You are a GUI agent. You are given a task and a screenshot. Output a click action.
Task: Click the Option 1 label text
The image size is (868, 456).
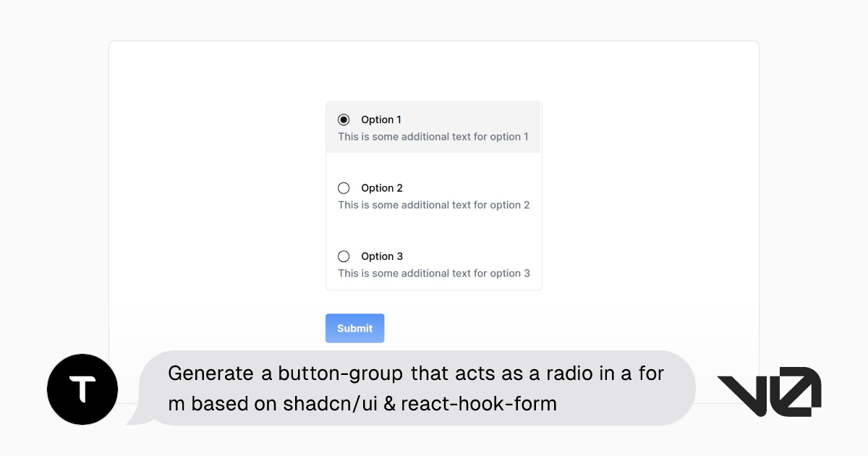381,119
